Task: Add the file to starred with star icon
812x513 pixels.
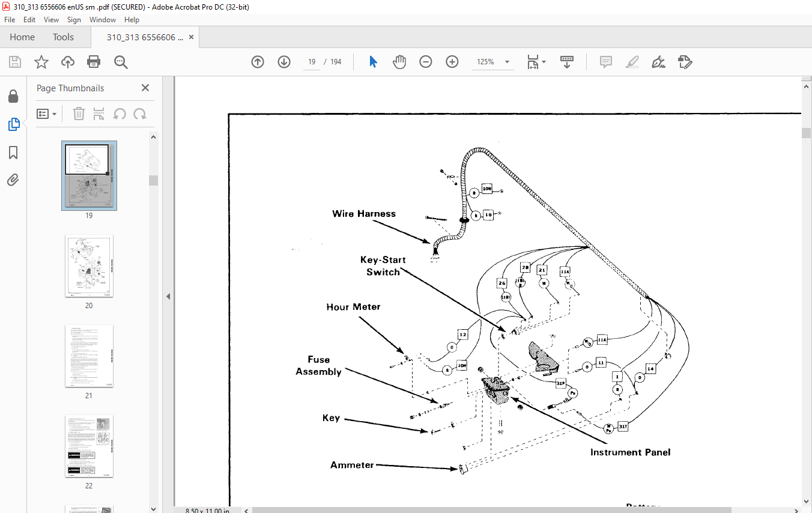Action: (41, 62)
